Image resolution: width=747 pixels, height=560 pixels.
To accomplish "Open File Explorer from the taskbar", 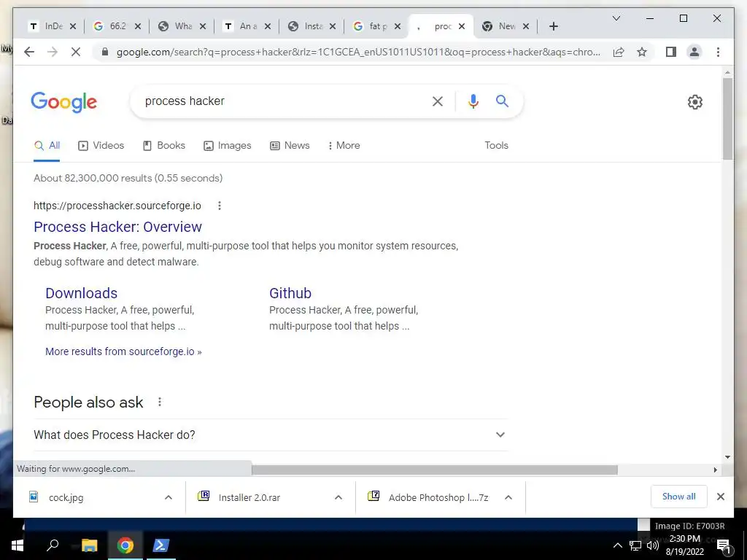I will coord(89,545).
